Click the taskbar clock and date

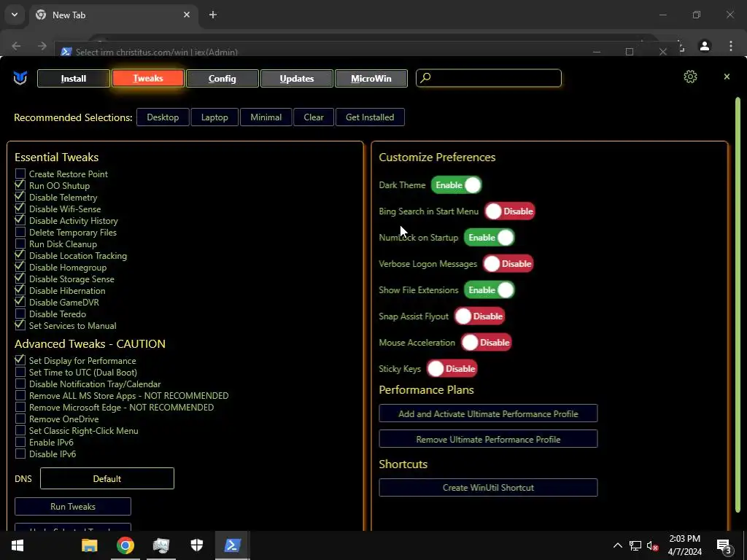pos(684,545)
